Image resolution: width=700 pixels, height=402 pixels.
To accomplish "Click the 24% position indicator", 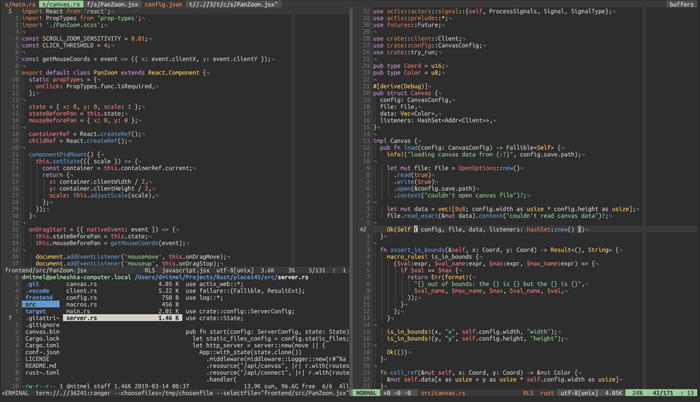I will tap(637, 393).
